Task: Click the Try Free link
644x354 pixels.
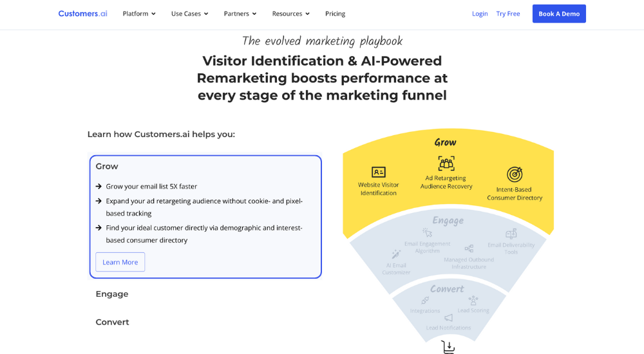Action: tap(508, 14)
